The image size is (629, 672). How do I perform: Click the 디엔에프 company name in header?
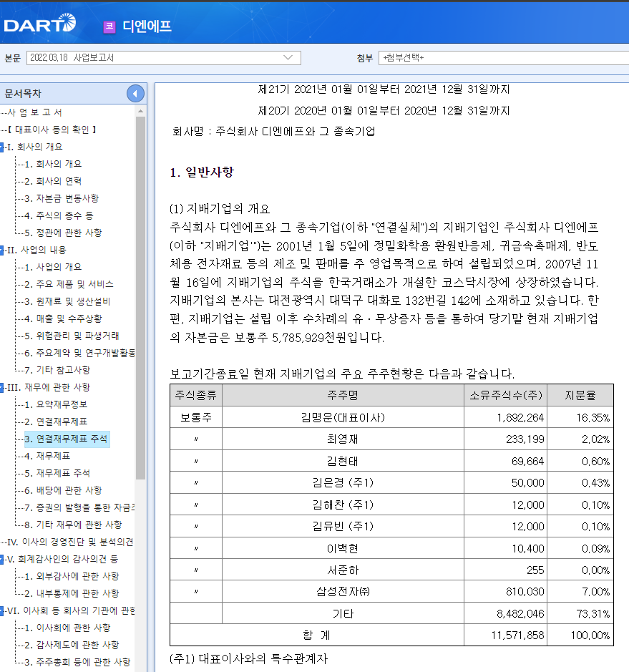[x=146, y=24]
